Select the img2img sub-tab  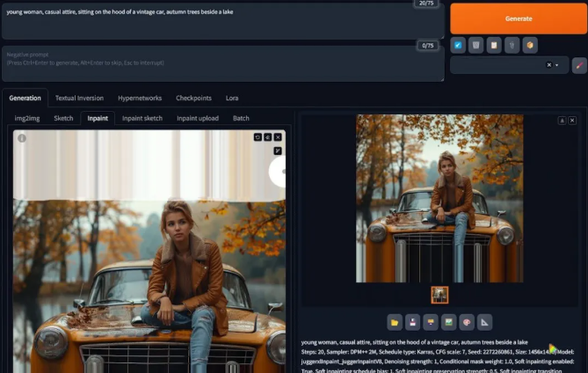pos(27,118)
